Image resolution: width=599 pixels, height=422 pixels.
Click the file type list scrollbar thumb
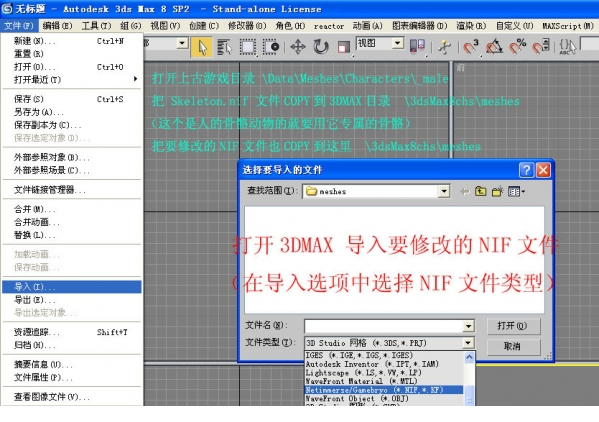tap(469, 396)
